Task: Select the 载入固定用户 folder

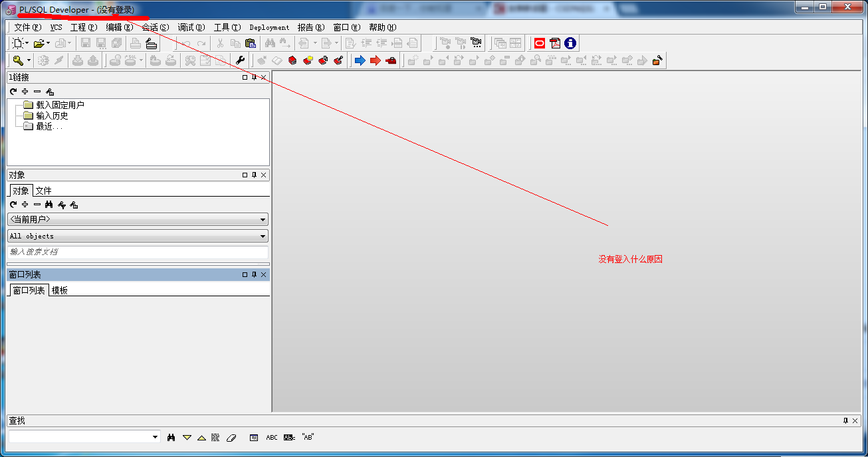Action: coord(60,105)
